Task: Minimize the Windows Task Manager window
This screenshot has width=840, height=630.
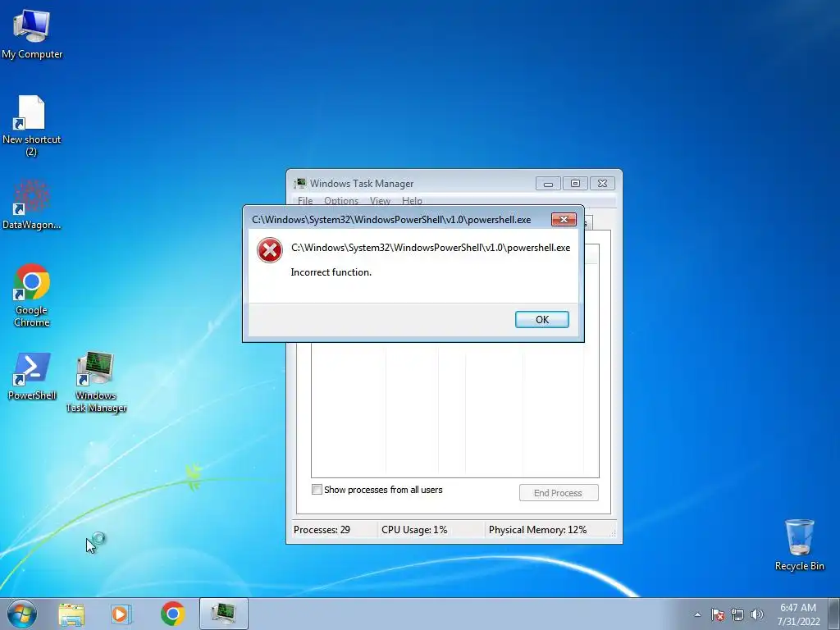Action: click(x=548, y=184)
